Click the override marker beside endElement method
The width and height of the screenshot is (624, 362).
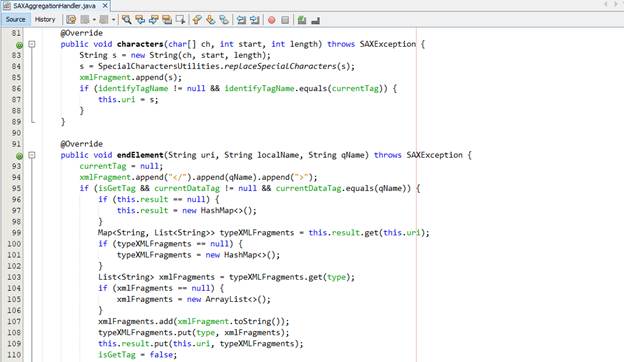point(19,156)
